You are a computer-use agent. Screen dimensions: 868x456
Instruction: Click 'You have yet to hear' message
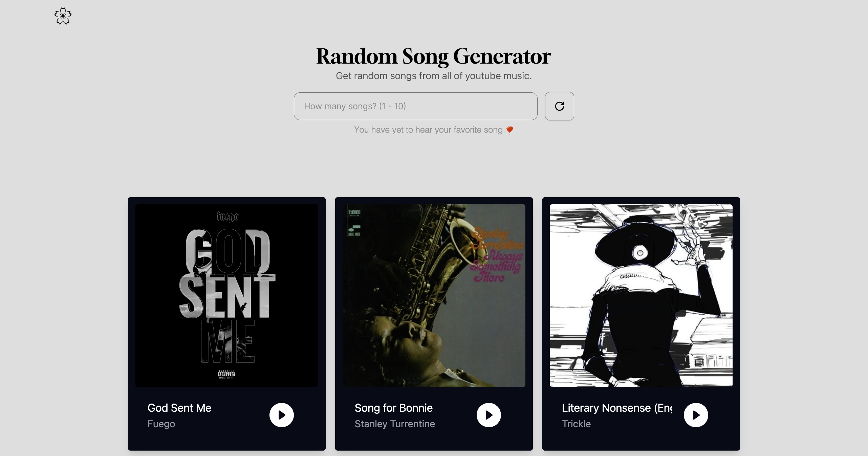429,130
